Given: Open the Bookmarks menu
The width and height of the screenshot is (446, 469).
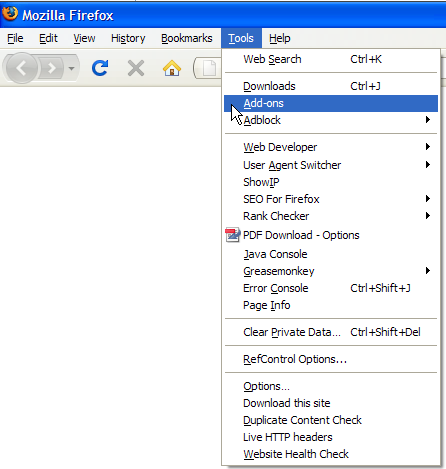Looking at the screenshot, I should [x=187, y=38].
